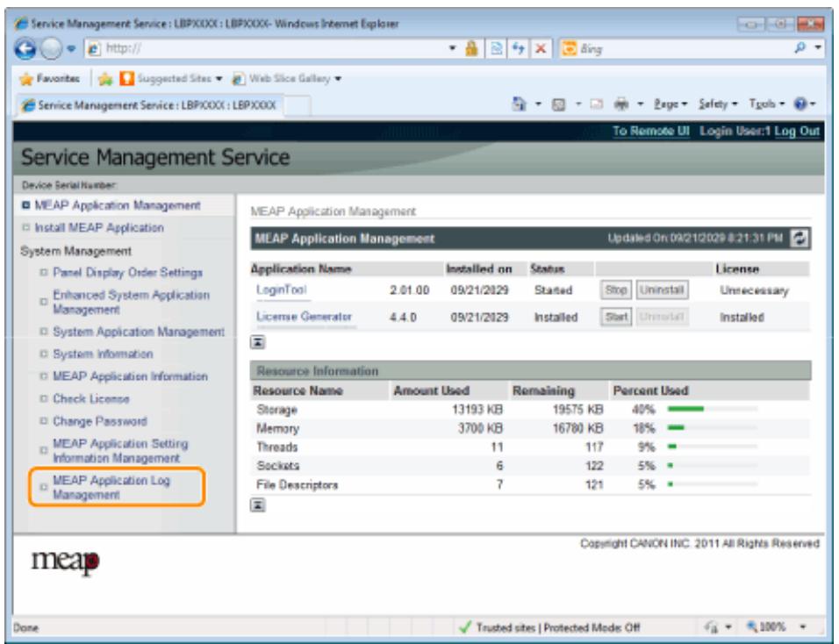Click the Refresh arrows icon in address bar
This screenshot has width=839, height=644.
(519, 48)
